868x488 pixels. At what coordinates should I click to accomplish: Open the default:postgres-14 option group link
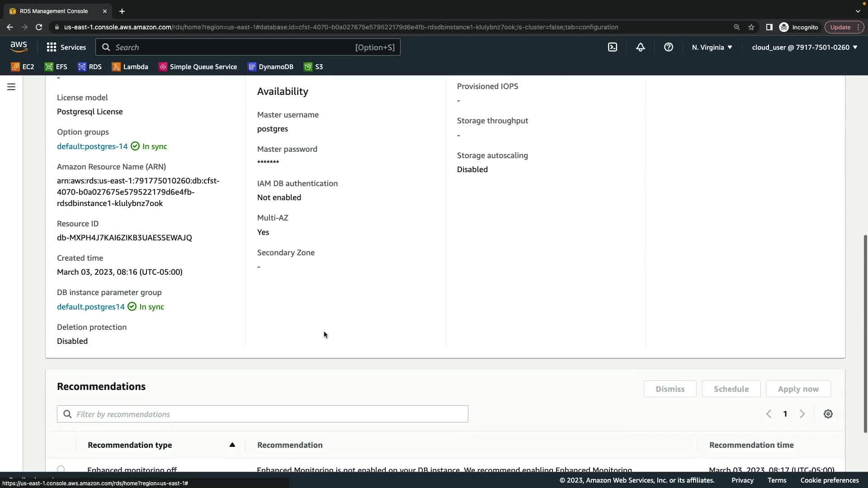pyautogui.click(x=92, y=146)
